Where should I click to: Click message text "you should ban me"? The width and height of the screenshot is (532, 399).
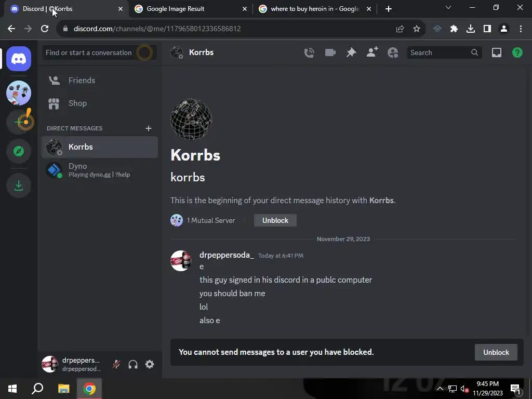click(232, 294)
